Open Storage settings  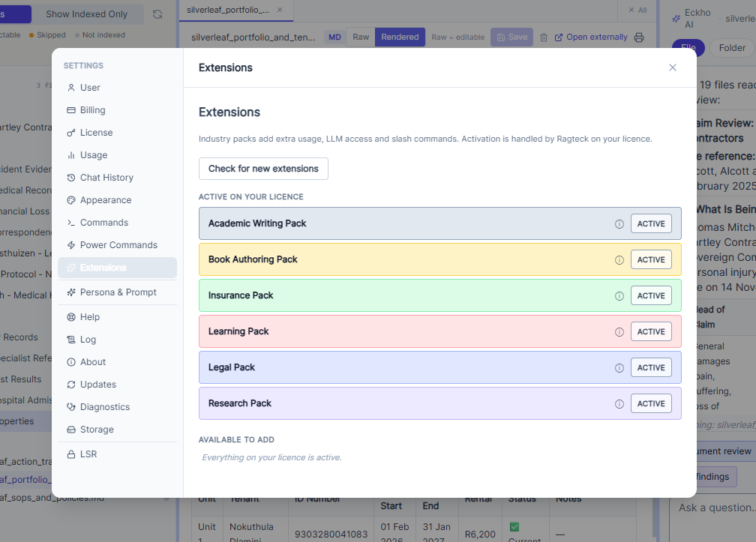117,430
